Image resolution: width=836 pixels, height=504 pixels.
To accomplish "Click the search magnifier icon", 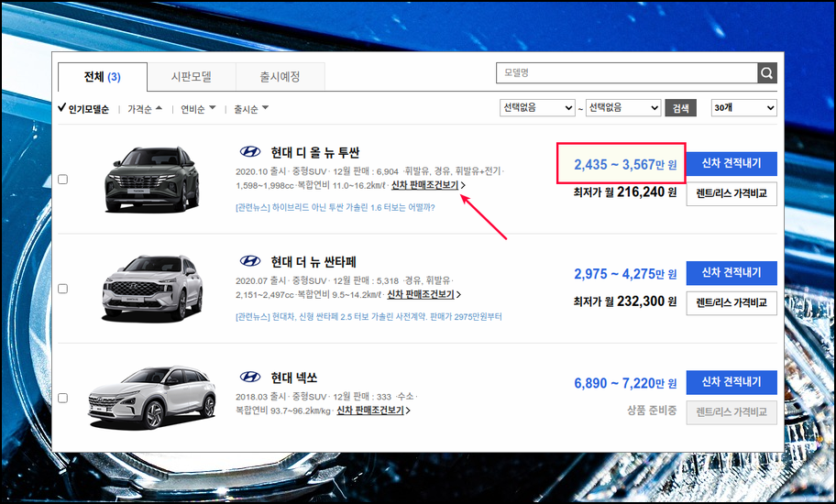I will 766,73.
